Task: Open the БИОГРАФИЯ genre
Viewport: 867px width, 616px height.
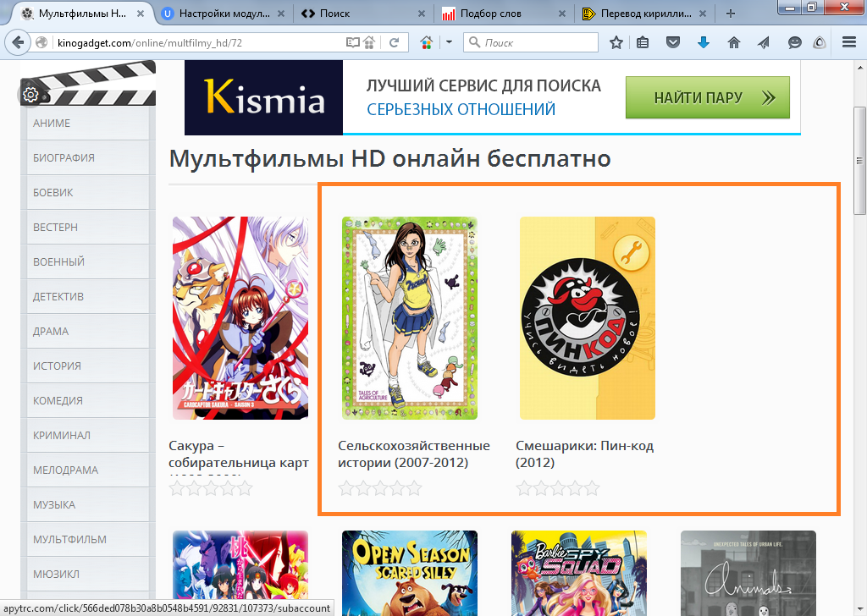Action: (x=87, y=158)
